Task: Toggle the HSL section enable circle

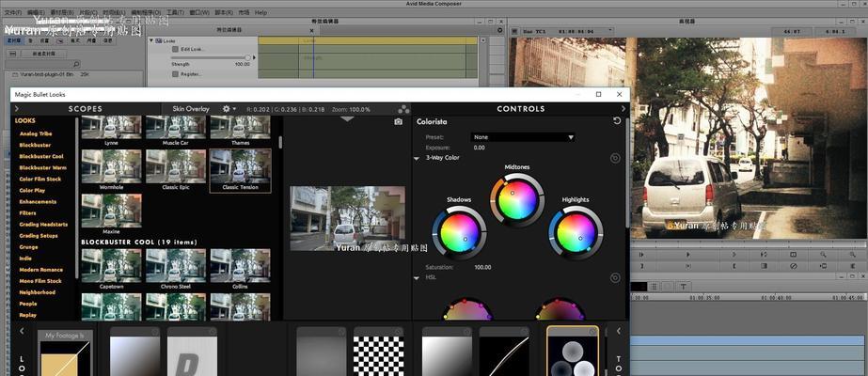Action: (615, 278)
